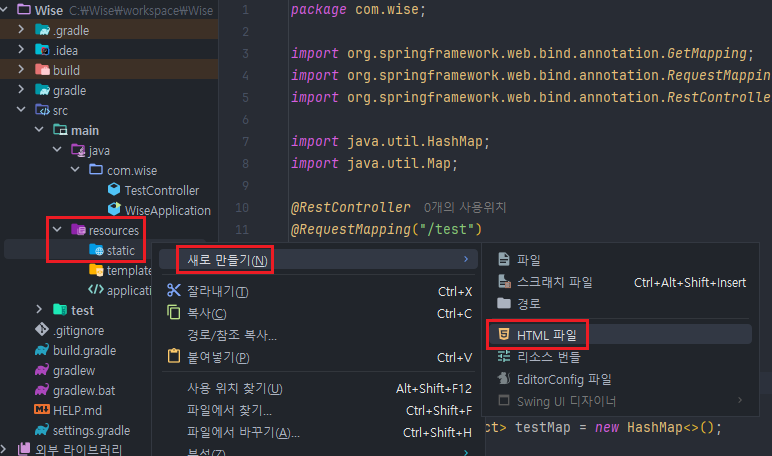
Task: Click the settings.gradle file icon
Action: [42, 429]
